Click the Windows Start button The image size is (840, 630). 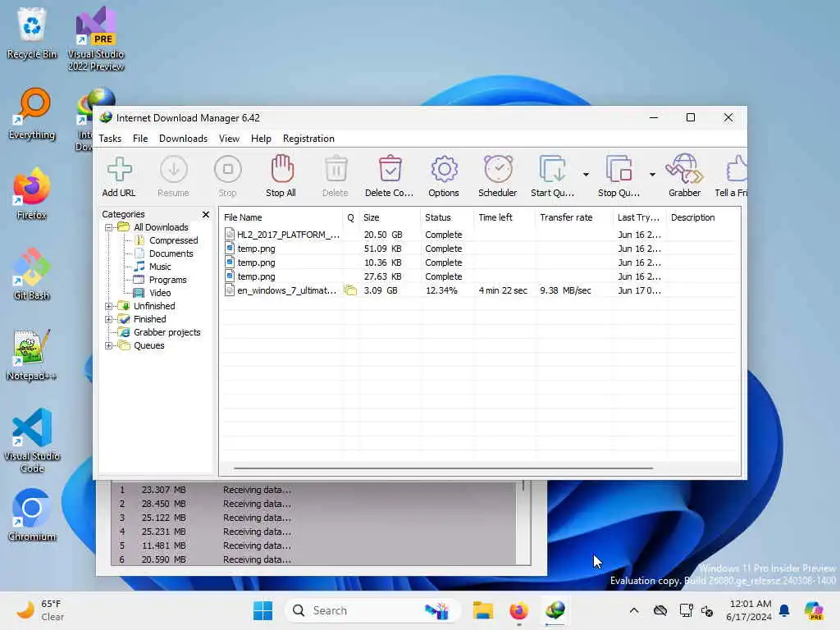click(x=262, y=610)
